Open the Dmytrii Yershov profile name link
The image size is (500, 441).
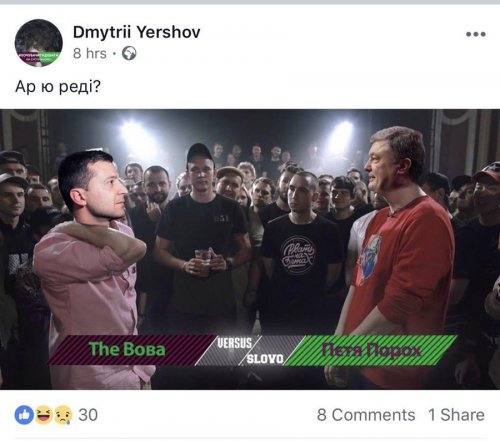137,32
